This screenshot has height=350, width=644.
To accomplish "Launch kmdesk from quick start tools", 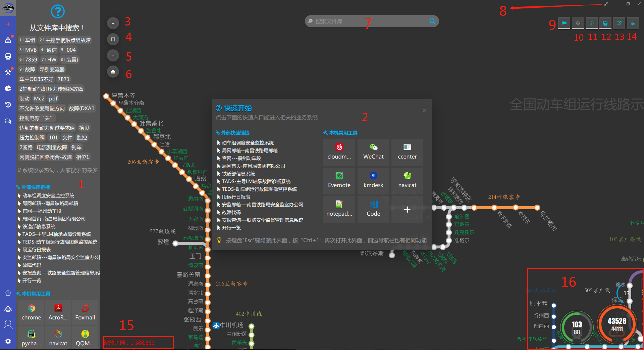I will point(373,180).
